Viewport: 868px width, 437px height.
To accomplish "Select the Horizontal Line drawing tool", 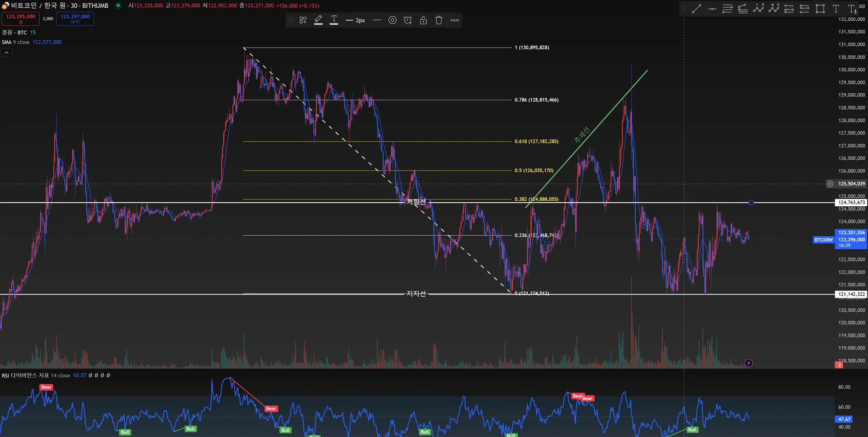I will coord(712,9).
